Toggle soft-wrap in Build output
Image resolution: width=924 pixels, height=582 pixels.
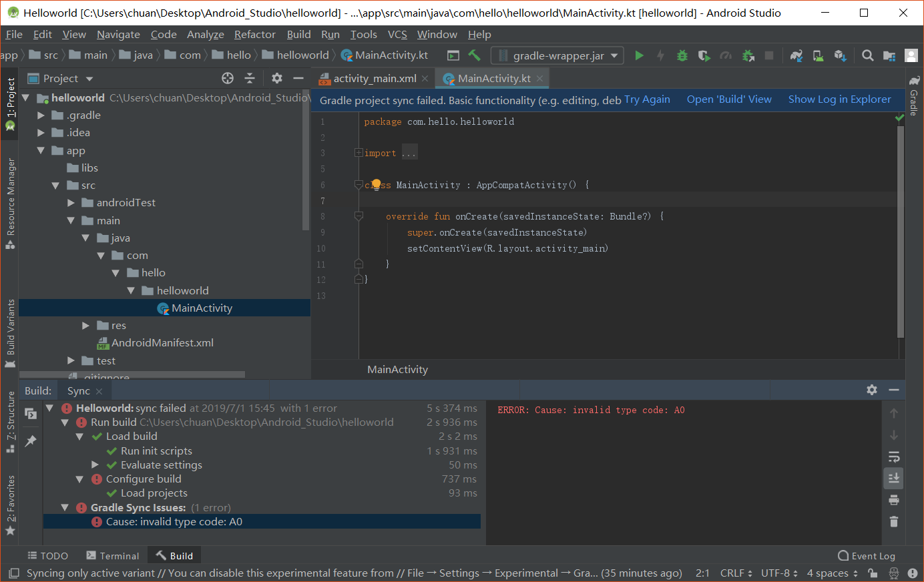click(894, 457)
